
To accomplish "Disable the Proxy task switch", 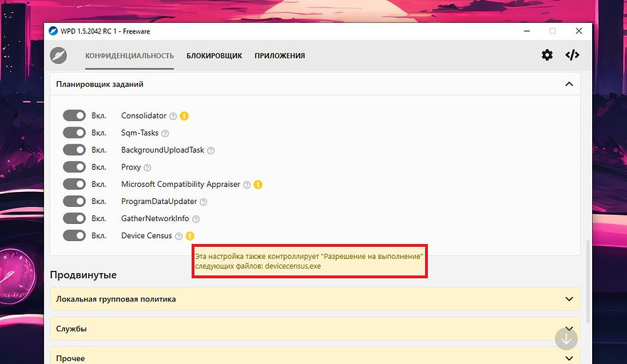I will 74,167.
